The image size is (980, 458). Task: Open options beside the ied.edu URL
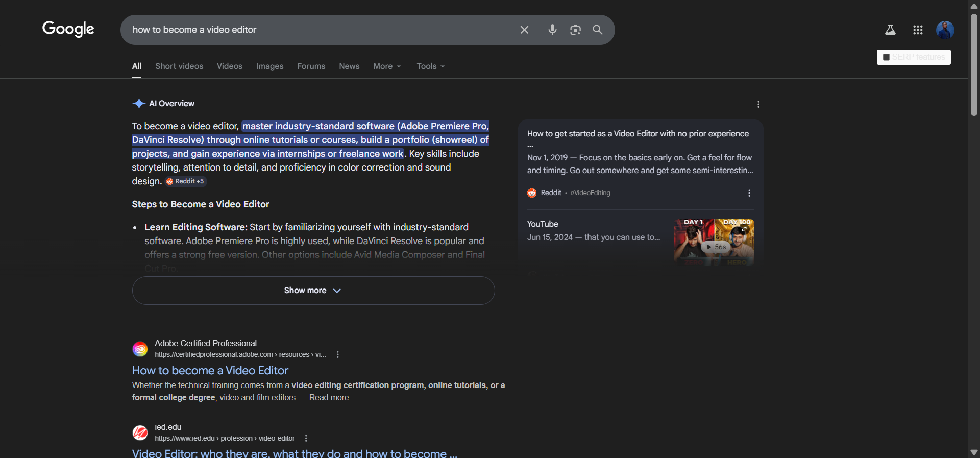tap(306, 439)
